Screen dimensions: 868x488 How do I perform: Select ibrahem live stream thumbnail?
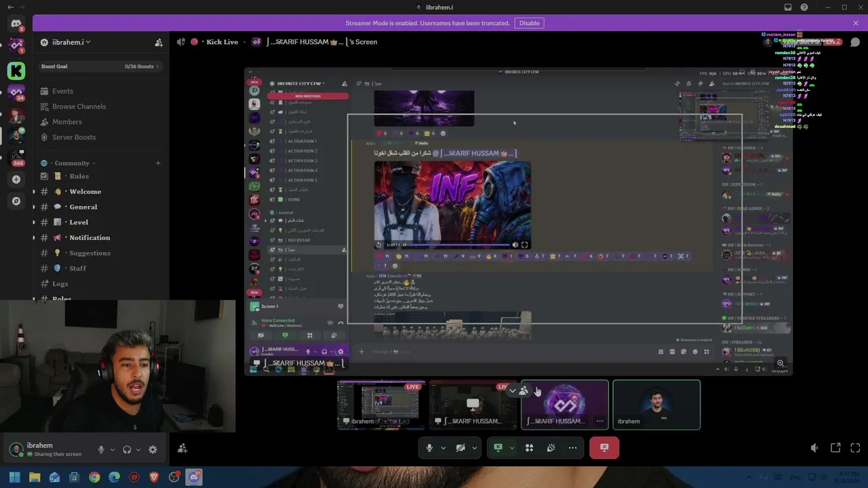[382, 405]
